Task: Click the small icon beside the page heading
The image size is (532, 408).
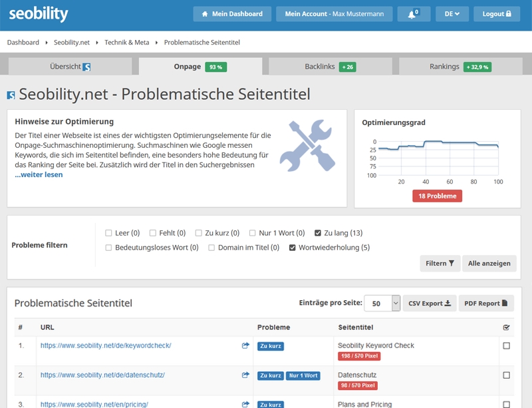Action: click(11, 95)
